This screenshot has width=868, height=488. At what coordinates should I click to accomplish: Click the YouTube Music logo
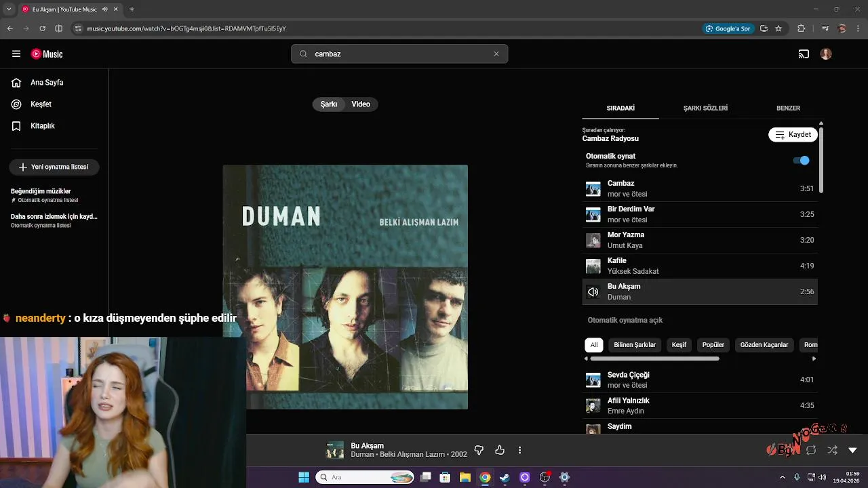click(47, 54)
